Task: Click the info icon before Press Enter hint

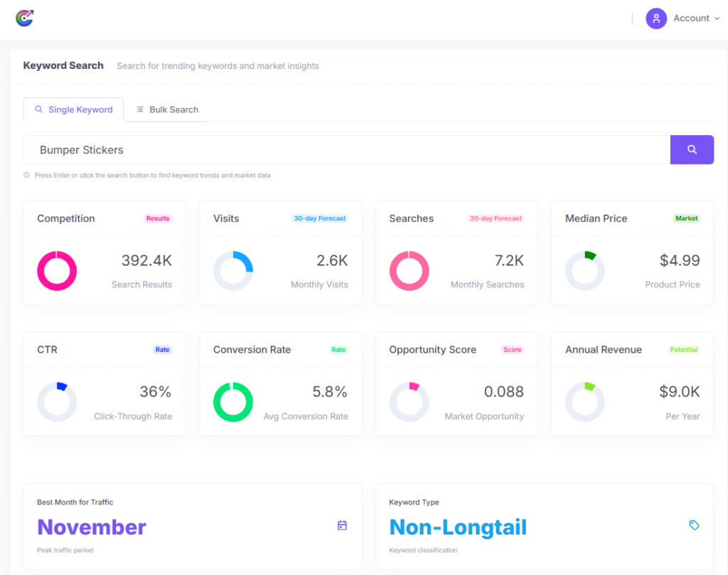Action: point(27,176)
